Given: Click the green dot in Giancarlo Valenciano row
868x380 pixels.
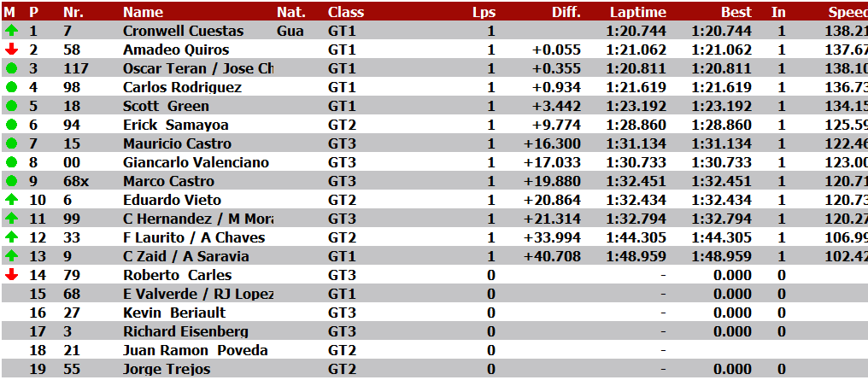Looking at the screenshot, I should pyautogui.click(x=11, y=162).
